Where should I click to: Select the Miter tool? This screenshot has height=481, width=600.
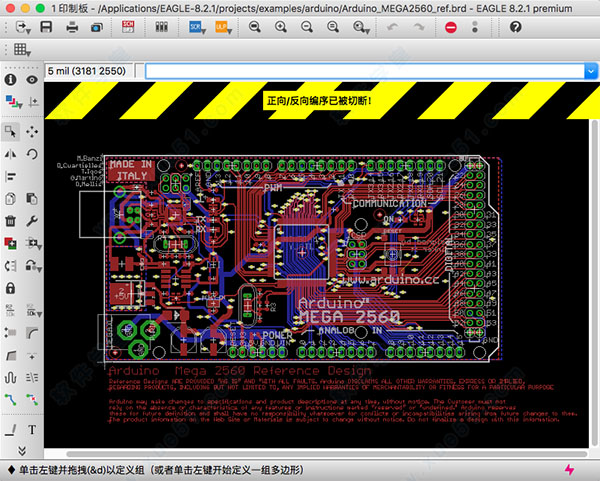pyautogui.click(x=32, y=333)
